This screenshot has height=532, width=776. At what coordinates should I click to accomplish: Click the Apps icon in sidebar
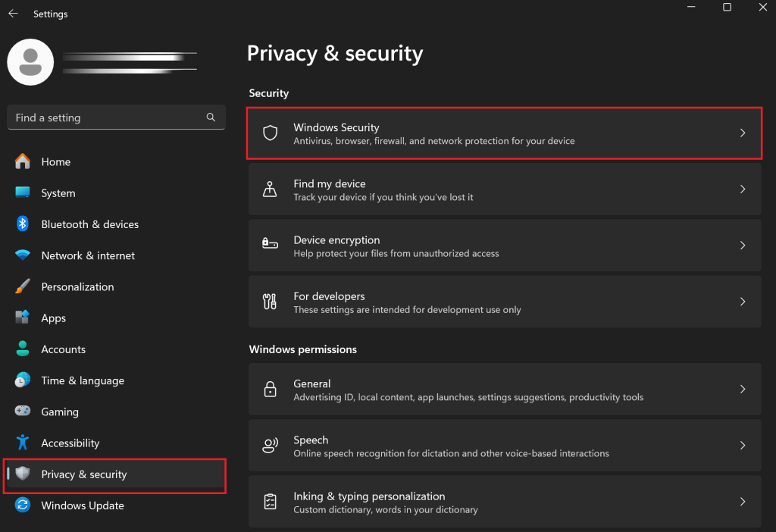point(23,318)
